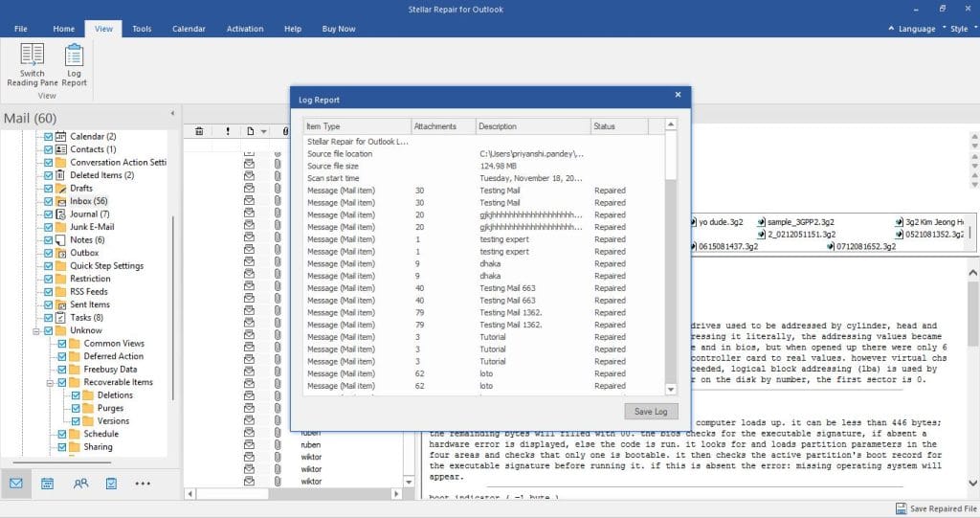Collapse the Unknow folder tree node

pyautogui.click(x=36, y=331)
